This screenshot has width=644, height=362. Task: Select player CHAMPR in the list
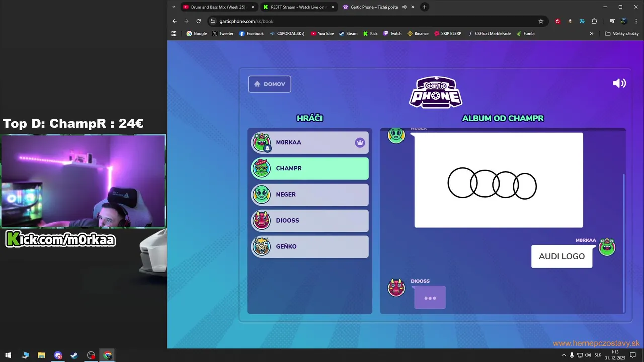tap(310, 168)
